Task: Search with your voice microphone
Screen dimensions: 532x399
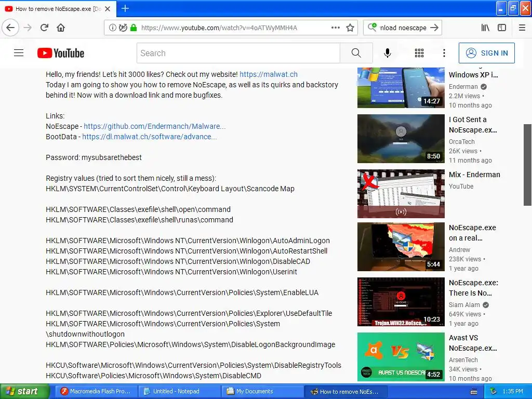Action: tap(388, 53)
